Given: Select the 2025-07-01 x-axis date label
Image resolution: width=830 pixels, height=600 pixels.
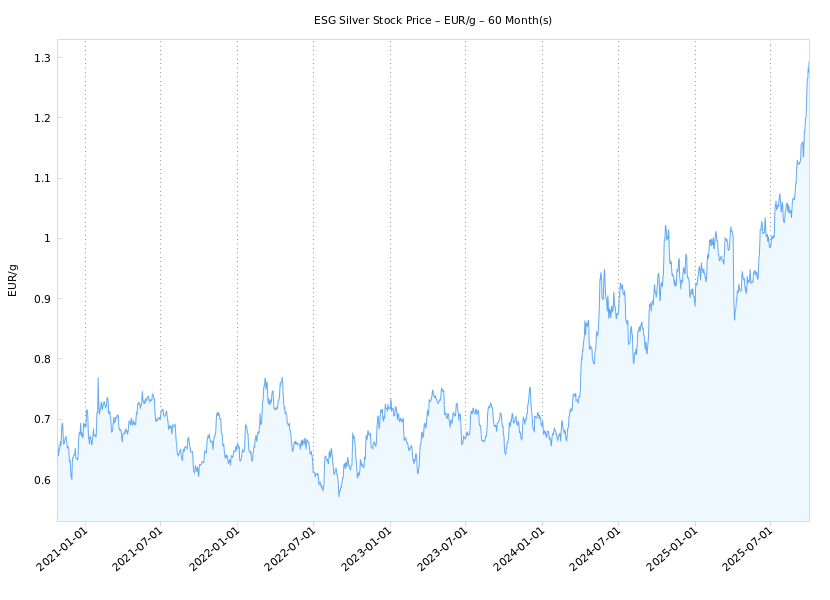Looking at the screenshot, I should pyautogui.click(x=749, y=550).
